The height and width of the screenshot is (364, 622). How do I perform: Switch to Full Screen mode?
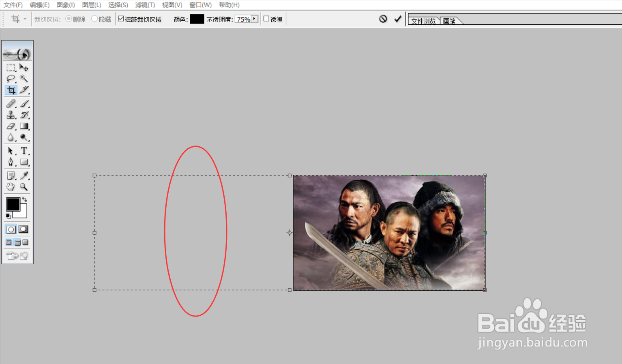26,242
